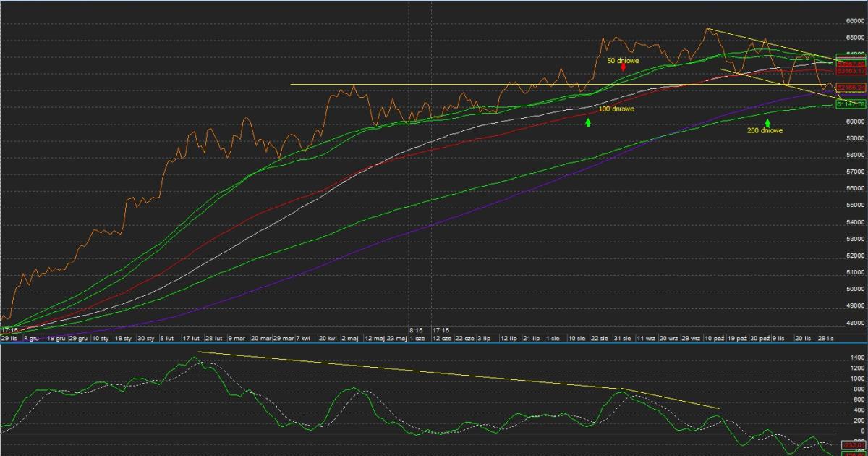The image size is (868, 456).
Task: Click the 1400 level on indicator scale
Action: [856, 358]
